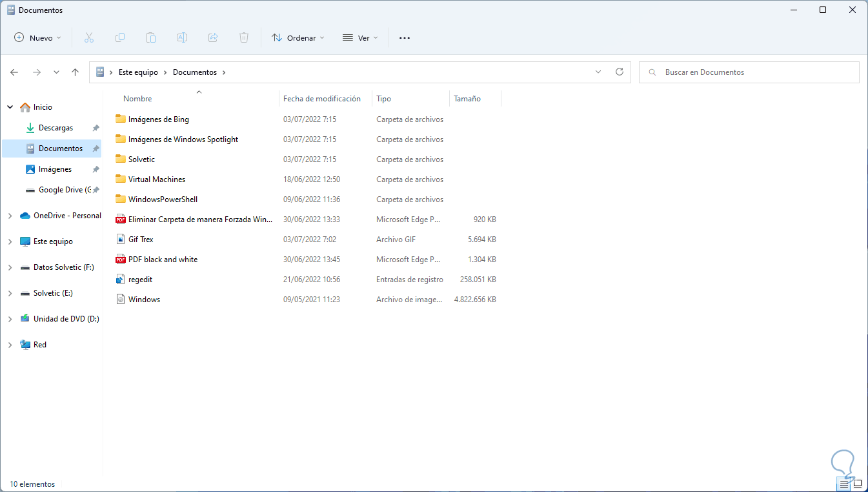Click the Paste clipboard icon
868x492 pixels.
151,38
